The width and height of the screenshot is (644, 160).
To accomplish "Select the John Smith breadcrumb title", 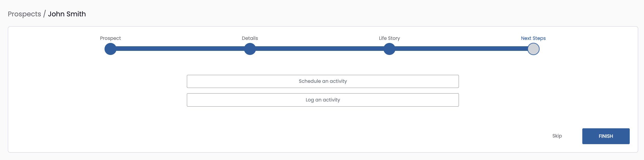I will (x=67, y=14).
